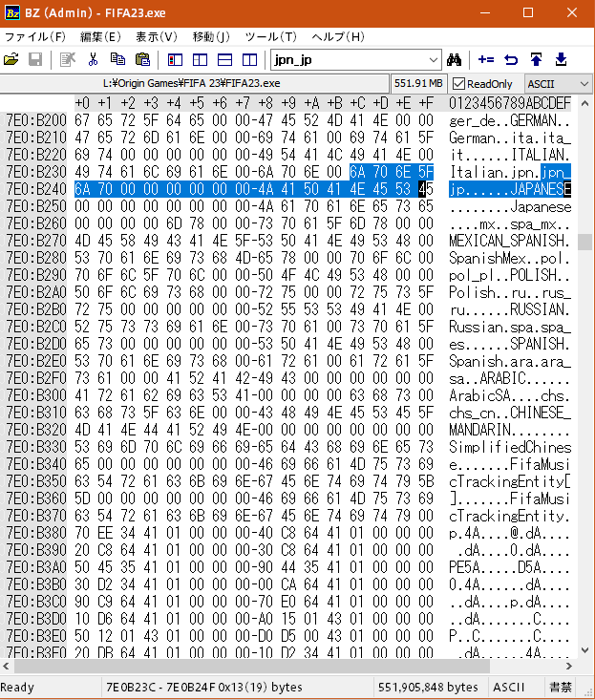Click the Cut scissors icon

pos(93,59)
